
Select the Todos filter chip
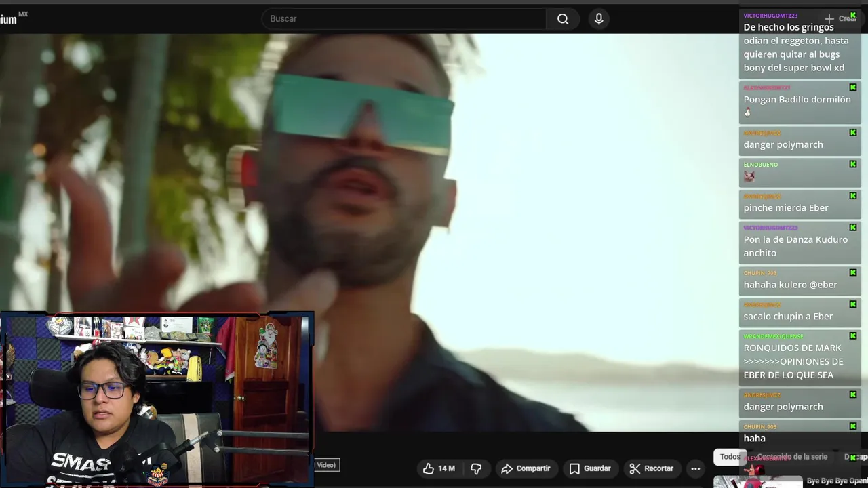pyautogui.click(x=730, y=457)
